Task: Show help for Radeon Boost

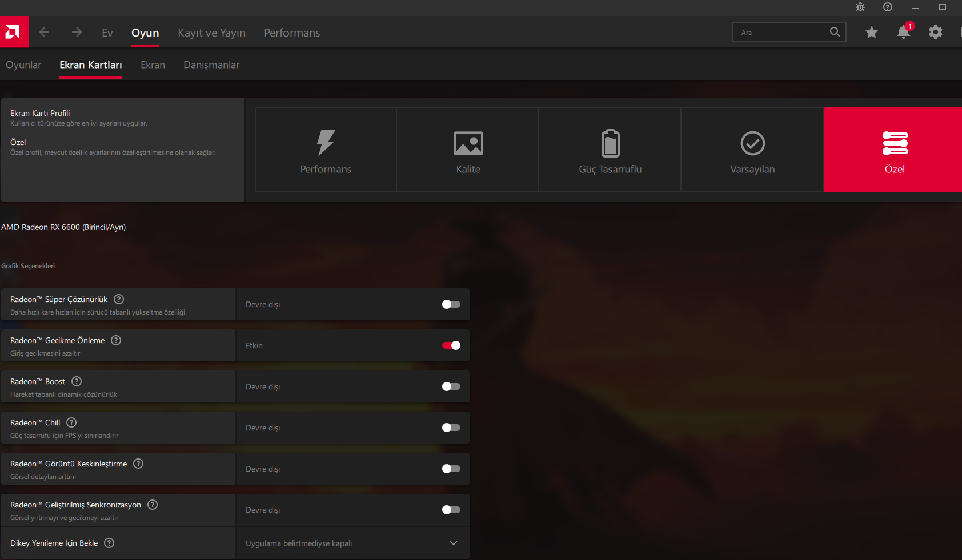Action: point(77,381)
